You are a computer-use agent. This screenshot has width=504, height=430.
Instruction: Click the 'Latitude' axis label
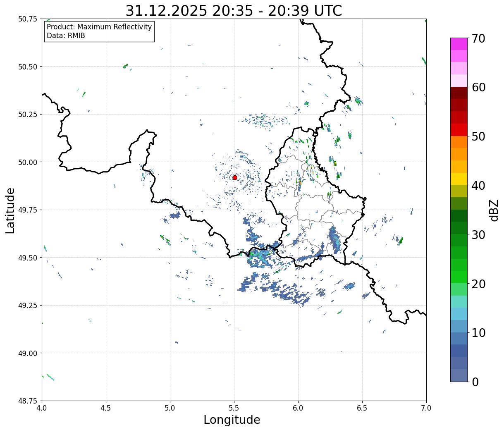pos(10,210)
